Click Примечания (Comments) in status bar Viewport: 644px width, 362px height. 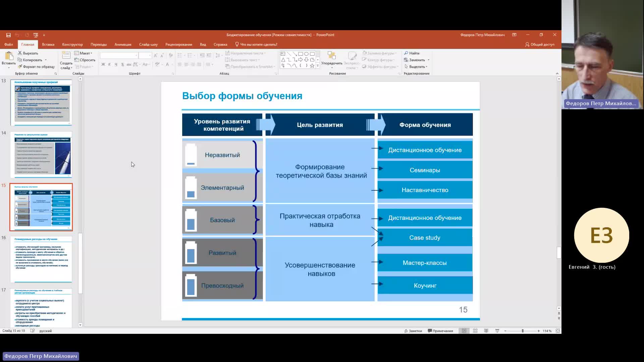[x=440, y=331]
